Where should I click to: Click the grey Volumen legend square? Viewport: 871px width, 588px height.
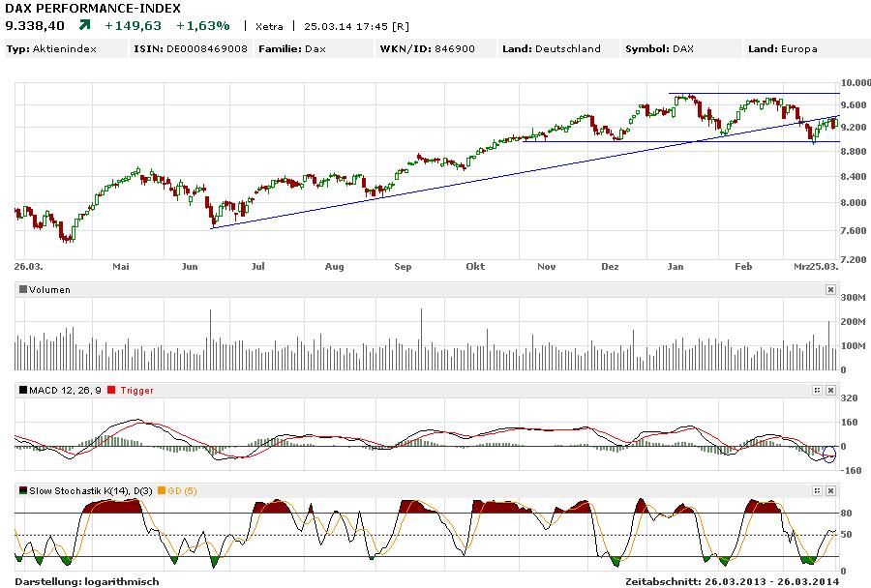(23, 290)
